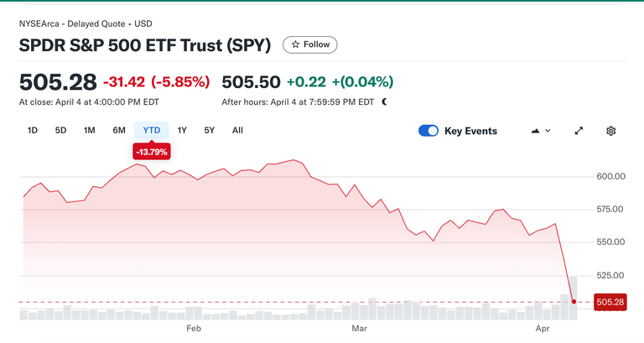The image size is (644, 343).
Task: Click the star icon in Follow
Action: tap(295, 44)
